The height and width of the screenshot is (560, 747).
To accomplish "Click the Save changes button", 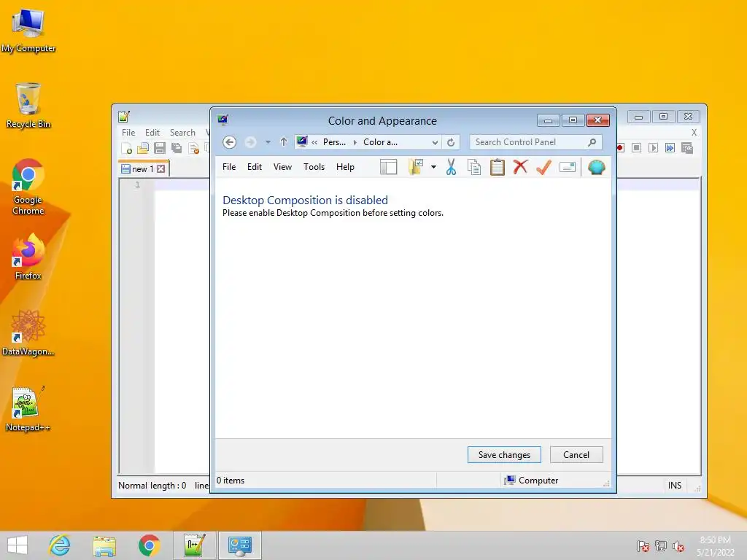I will pyautogui.click(x=504, y=455).
